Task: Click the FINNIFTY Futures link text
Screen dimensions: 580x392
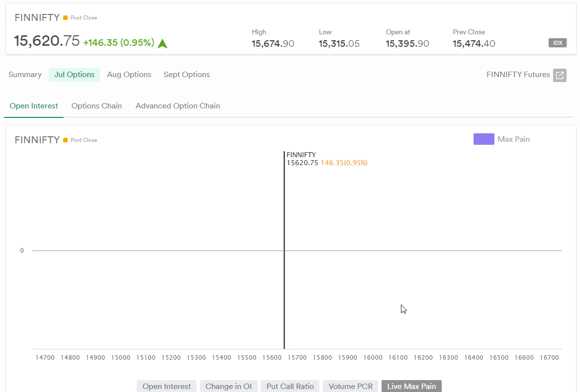Action: pos(518,75)
